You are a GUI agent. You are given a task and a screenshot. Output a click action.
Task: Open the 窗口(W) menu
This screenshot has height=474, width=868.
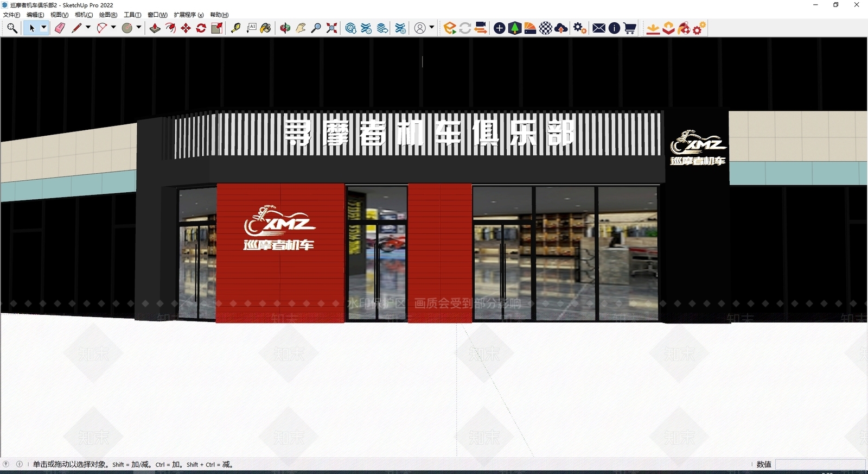tap(157, 15)
